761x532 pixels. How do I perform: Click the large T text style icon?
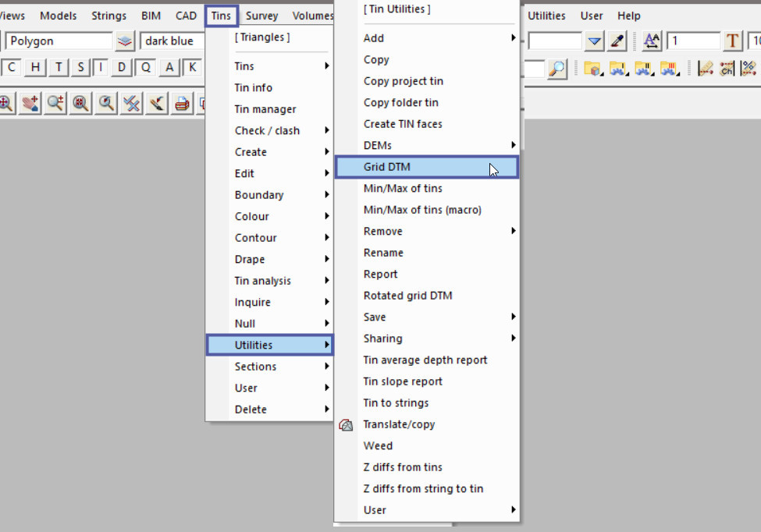click(732, 41)
